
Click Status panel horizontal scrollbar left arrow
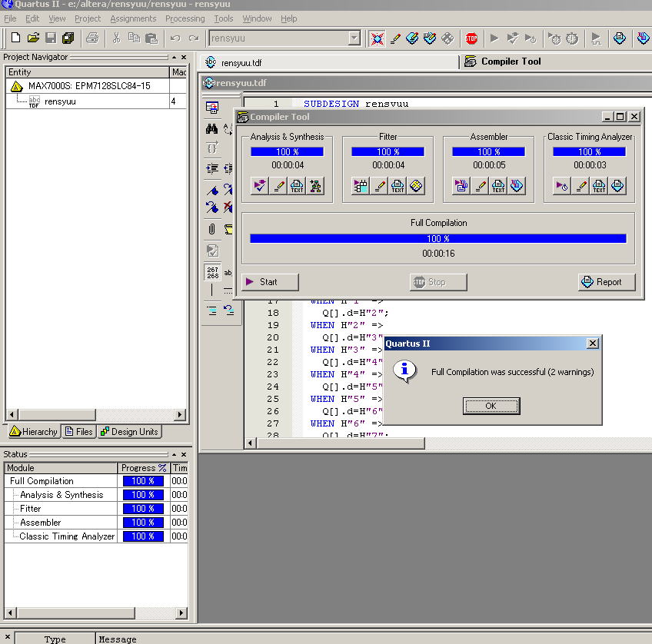click(11, 612)
